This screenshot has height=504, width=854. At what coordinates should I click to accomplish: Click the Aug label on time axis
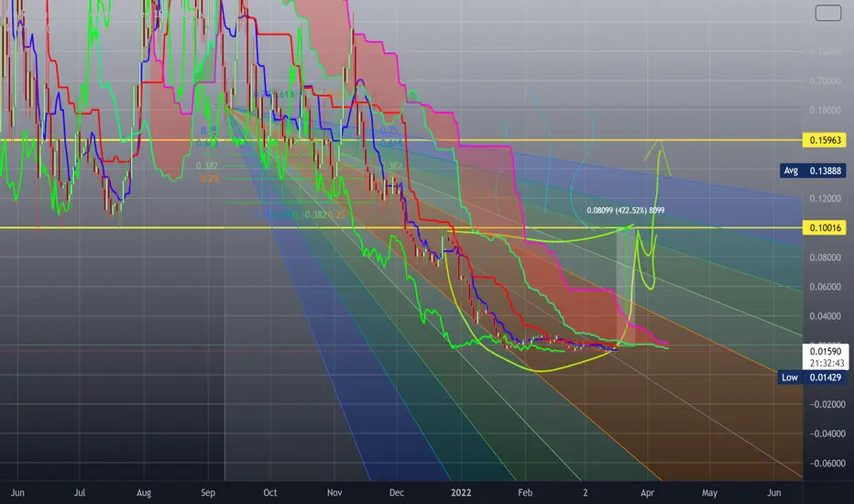pyautogui.click(x=144, y=493)
